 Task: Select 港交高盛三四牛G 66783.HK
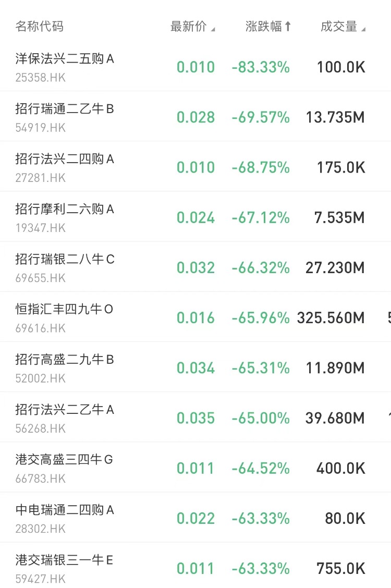tap(195, 468)
